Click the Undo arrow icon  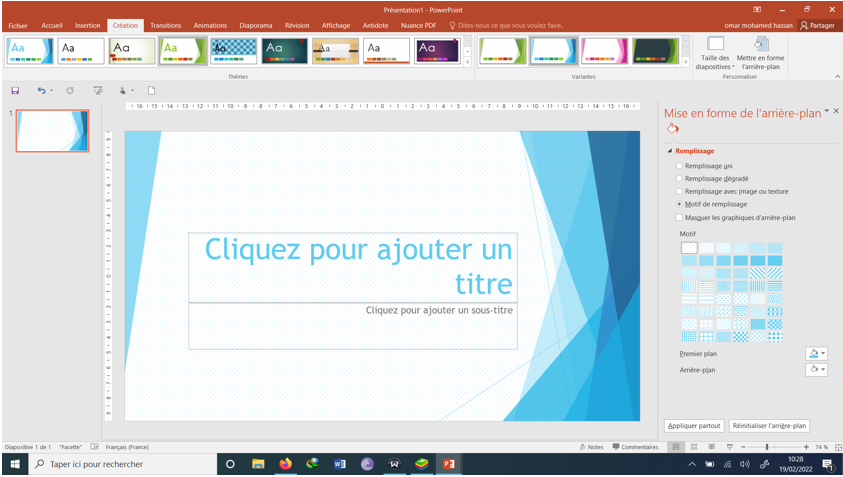(41, 91)
